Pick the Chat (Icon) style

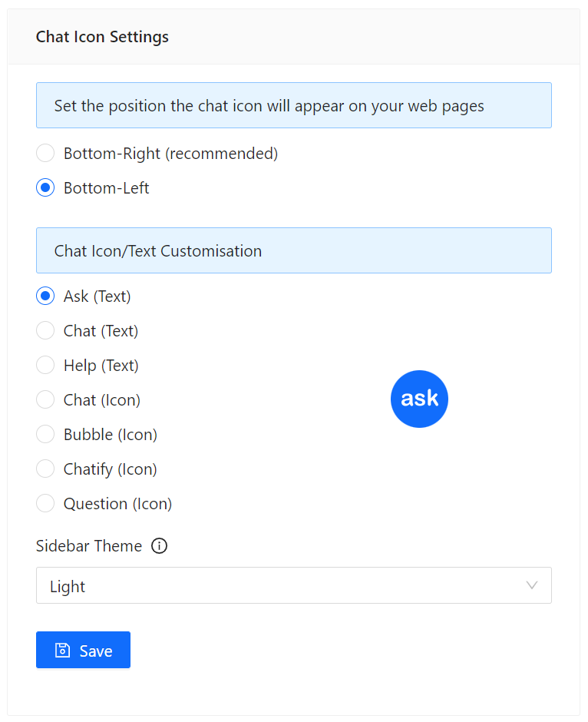coord(45,400)
